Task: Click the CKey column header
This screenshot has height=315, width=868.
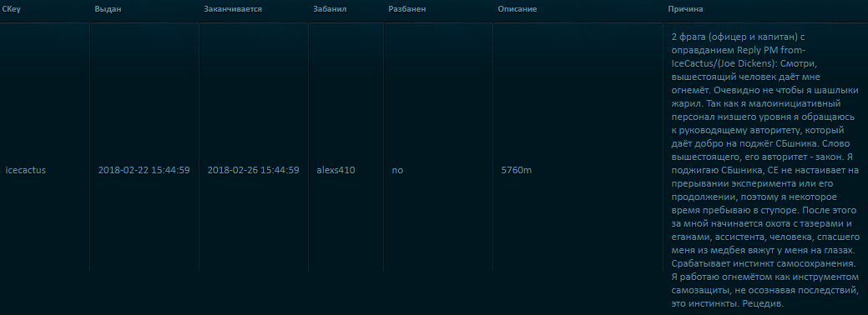Action: coord(11,9)
